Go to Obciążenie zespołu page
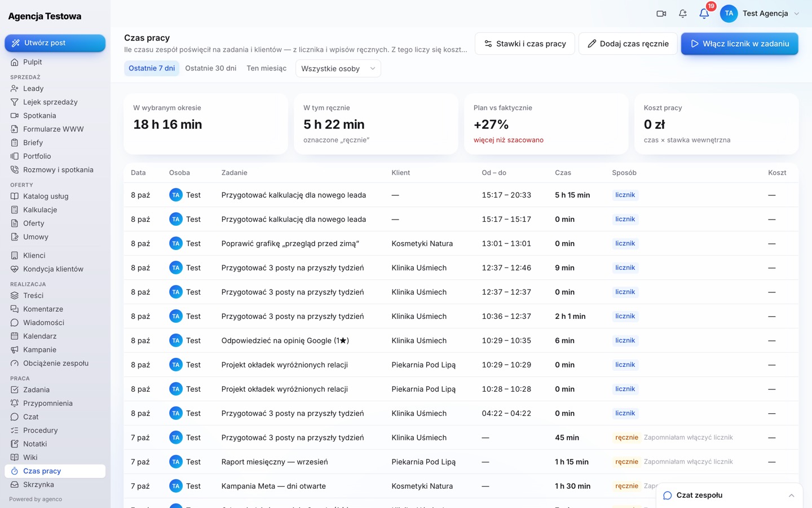 (55, 364)
